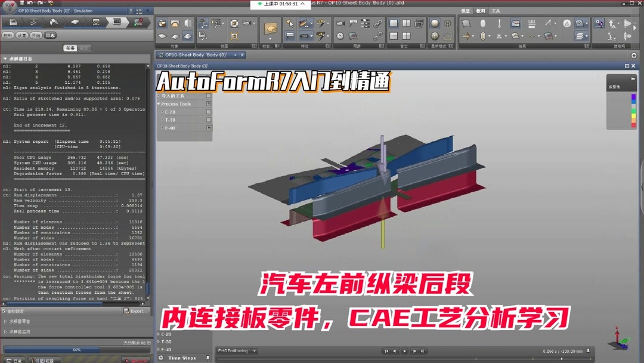Image resolution: width=644 pixels, height=363 pixels.
Task: Click the wireframe globe display icon
Action: (448, 24)
